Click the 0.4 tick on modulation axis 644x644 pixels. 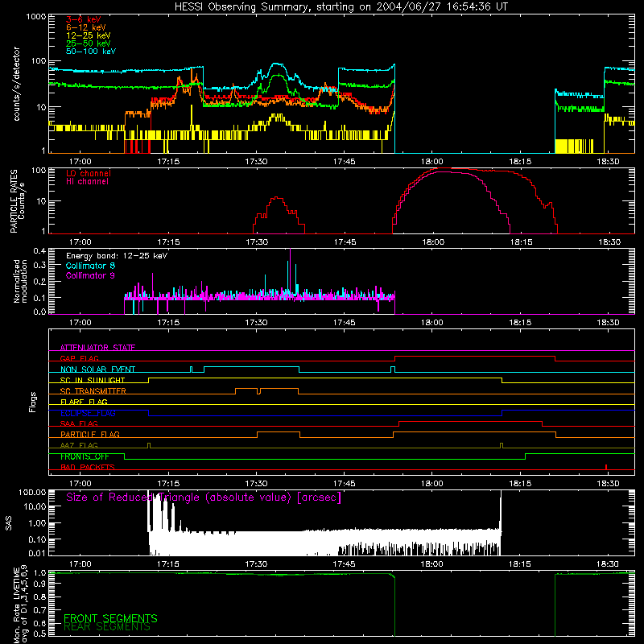39,251
